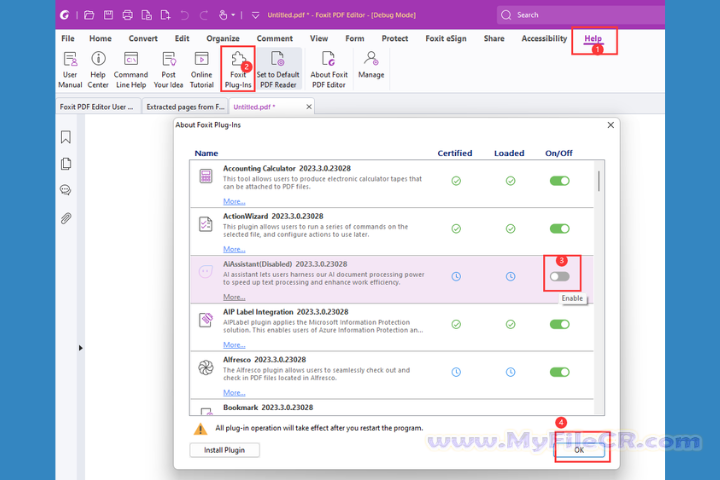The height and width of the screenshot is (480, 720).
Task: Click the Open folder icon in title bar
Action: 89,15
